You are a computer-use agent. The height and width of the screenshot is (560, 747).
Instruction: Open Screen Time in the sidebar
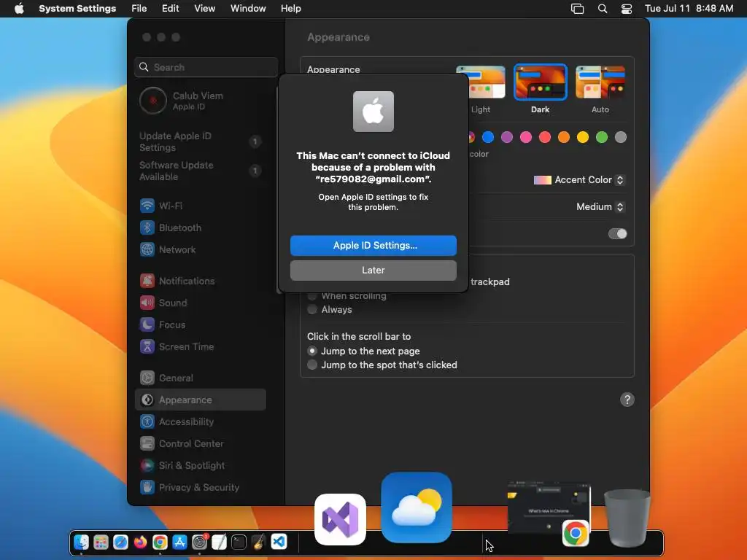[x=200, y=346]
